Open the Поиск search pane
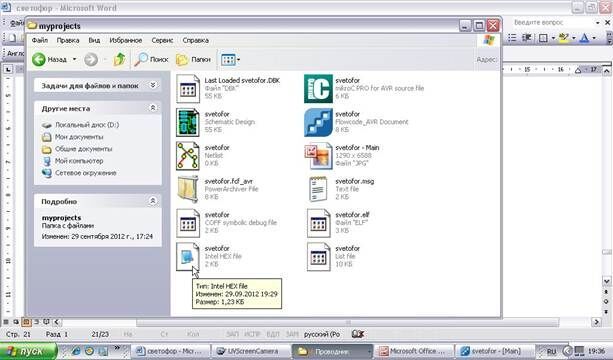 [151, 59]
